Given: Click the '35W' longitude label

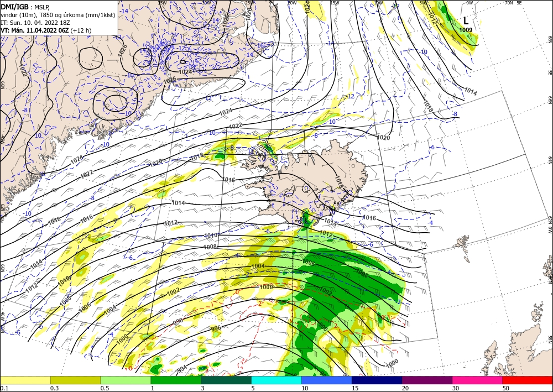Looking at the screenshot, I should coord(162,3).
